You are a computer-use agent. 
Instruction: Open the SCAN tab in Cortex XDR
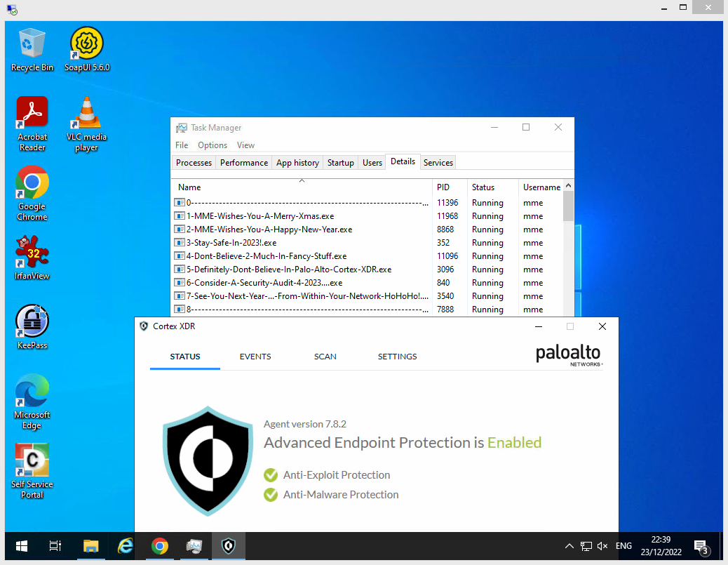[x=325, y=357]
